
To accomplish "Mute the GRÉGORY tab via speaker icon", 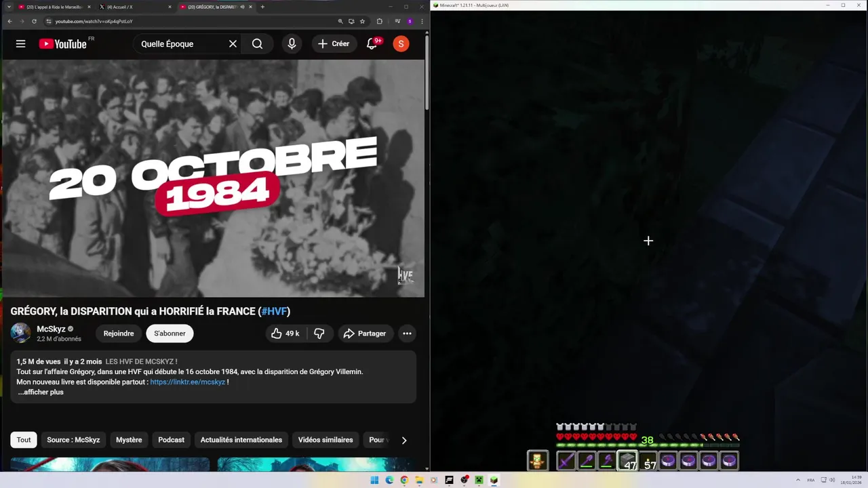I will [242, 7].
